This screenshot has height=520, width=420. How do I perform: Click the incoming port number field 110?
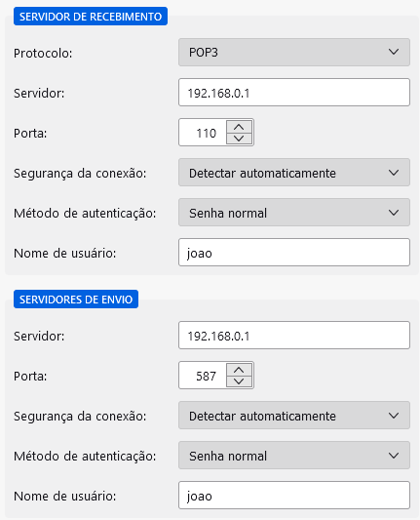coord(203,133)
